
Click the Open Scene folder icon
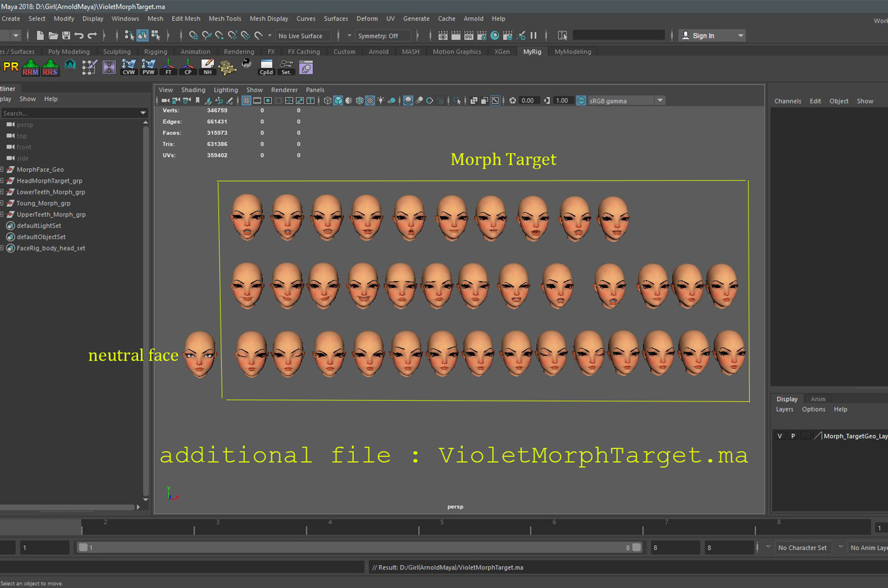pyautogui.click(x=53, y=36)
